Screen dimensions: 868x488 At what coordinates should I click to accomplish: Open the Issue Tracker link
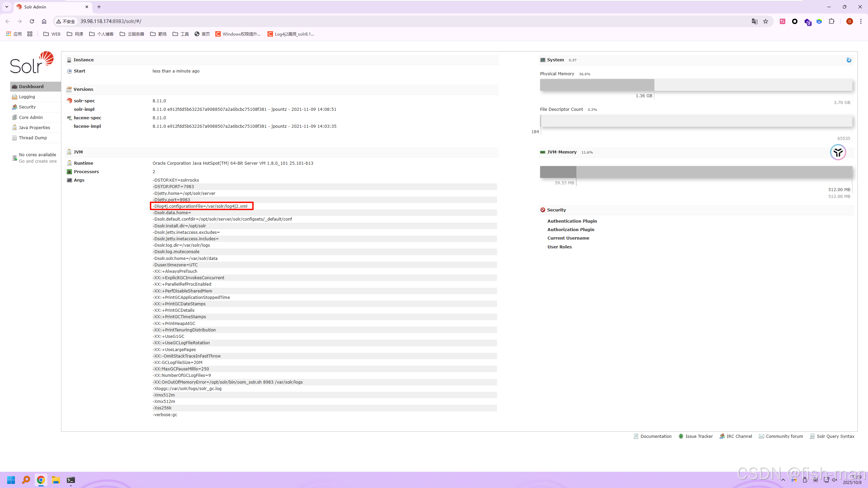point(698,436)
